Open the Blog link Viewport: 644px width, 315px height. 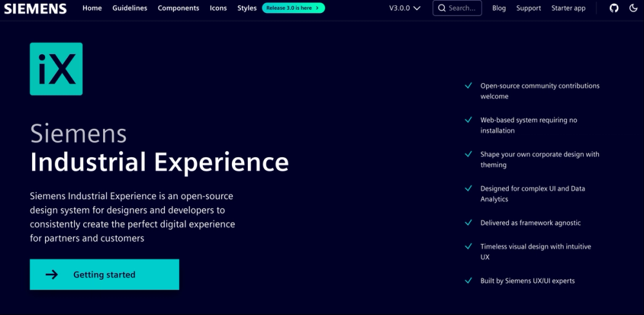(499, 8)
